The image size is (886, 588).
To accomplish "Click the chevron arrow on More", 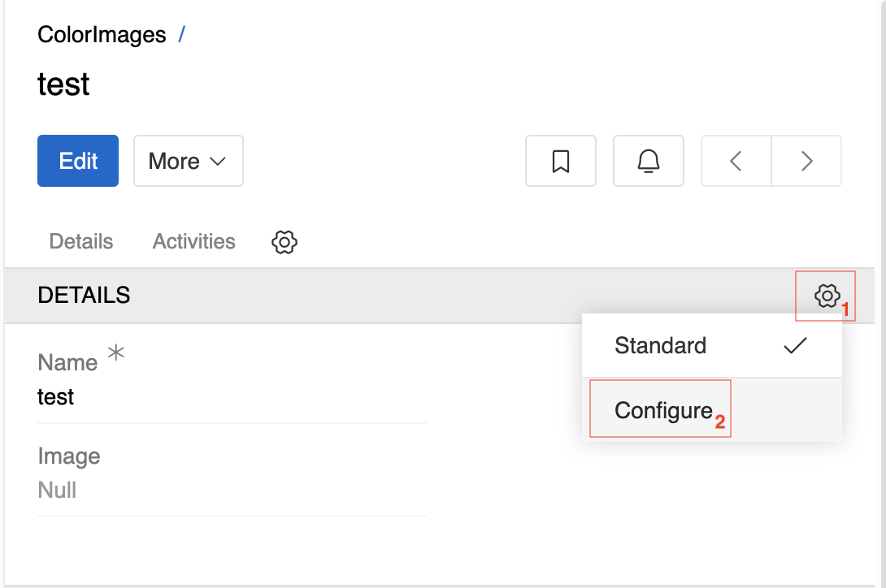I will tap(218, 162).
